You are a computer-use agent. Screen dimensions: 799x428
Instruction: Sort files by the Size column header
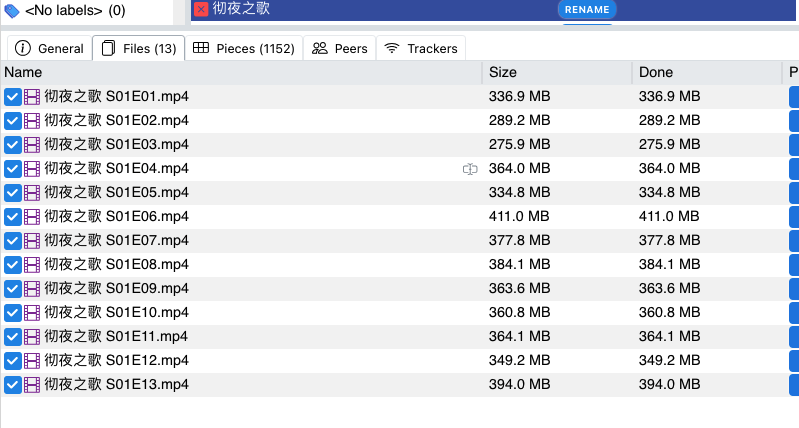pos(502,72)
